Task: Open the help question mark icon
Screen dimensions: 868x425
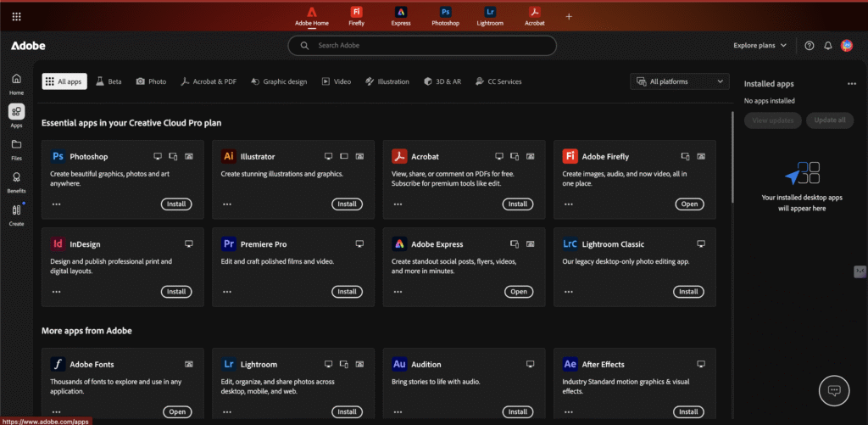Action: click(810, 46)
